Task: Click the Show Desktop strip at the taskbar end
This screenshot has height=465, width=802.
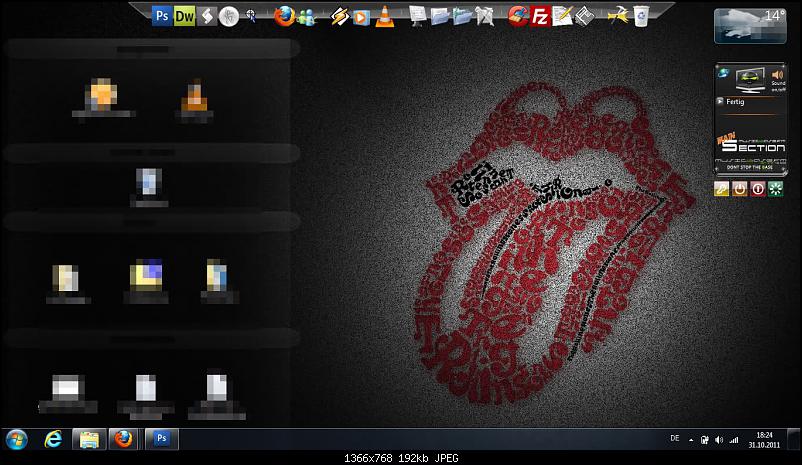Action: tap(793, 439)
